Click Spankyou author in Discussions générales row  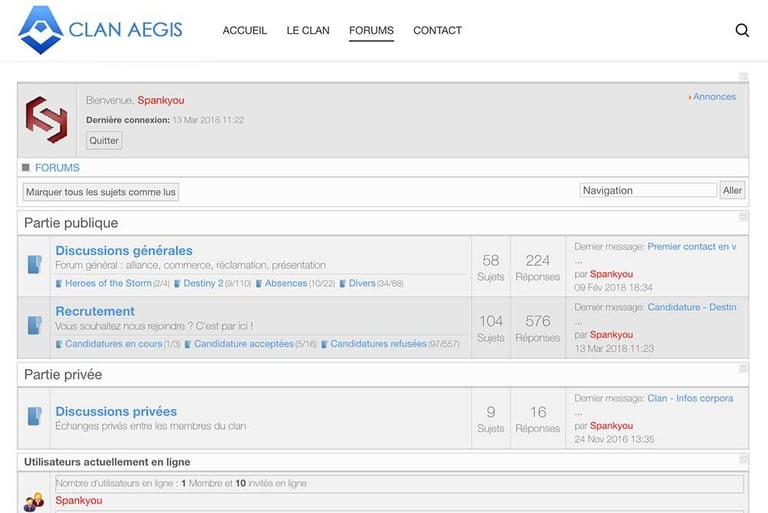coord(611,274)
